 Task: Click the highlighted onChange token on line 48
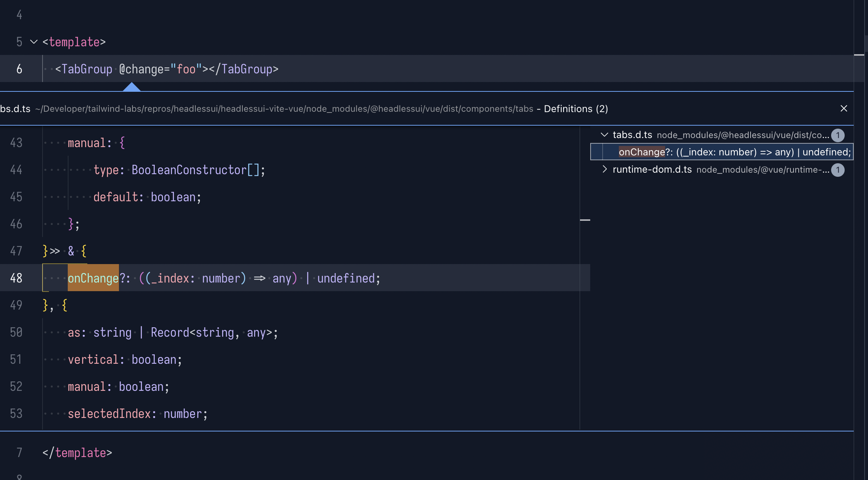(x=93, y=278)
